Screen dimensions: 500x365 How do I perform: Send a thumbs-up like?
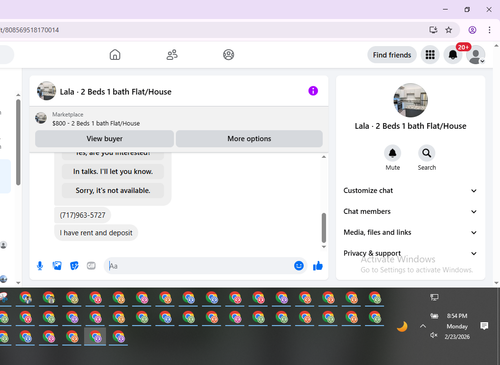318,266
